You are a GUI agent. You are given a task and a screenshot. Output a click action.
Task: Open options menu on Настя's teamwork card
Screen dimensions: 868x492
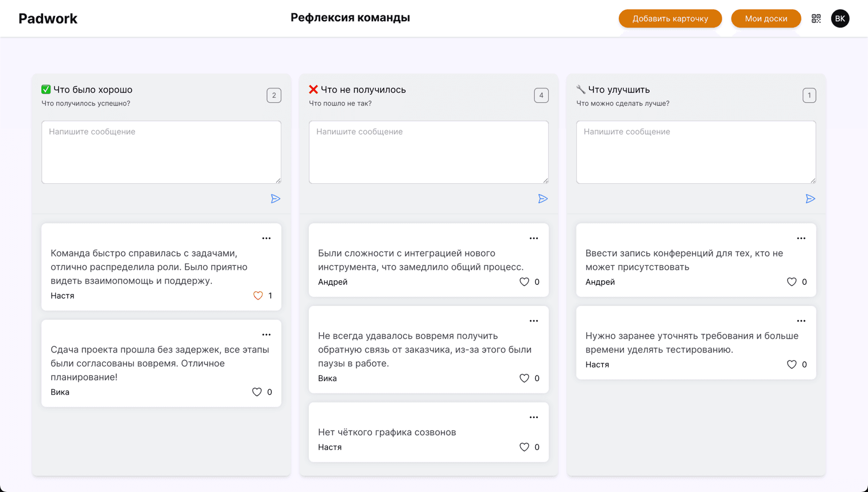pos(266,238)
